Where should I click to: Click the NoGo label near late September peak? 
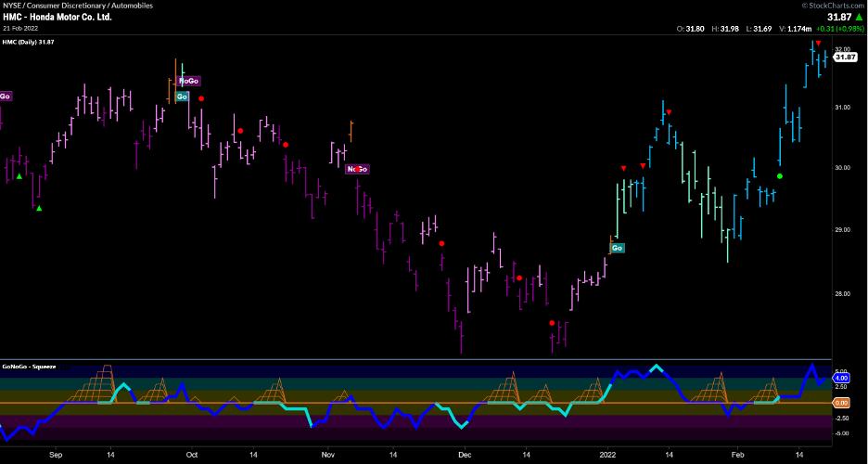189,82
